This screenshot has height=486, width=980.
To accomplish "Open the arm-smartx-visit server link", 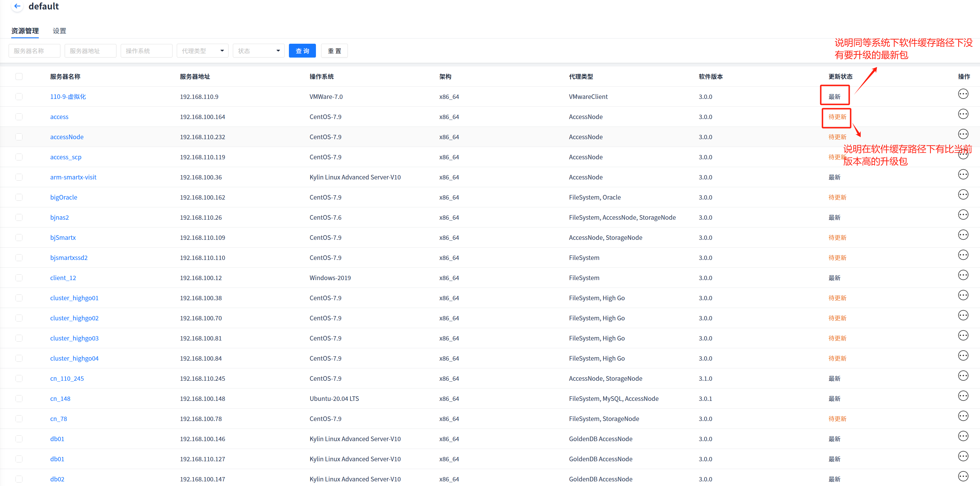I will click(x=73, y=177).
